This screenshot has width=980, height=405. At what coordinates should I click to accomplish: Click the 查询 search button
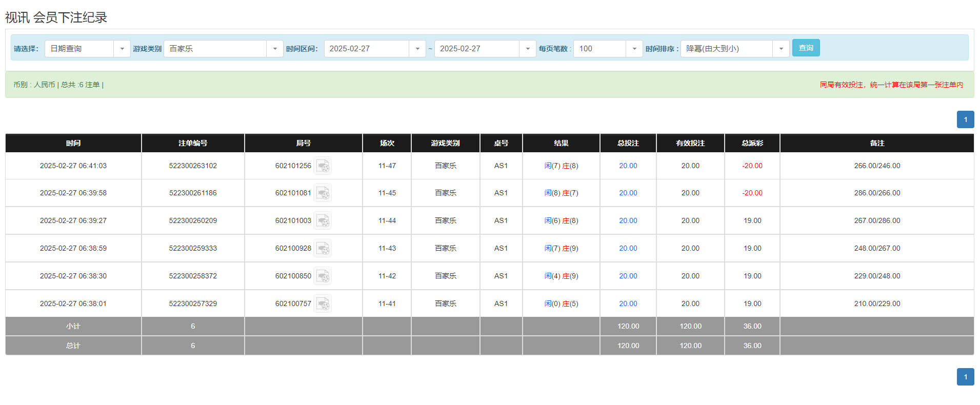[x=806, y=48]
